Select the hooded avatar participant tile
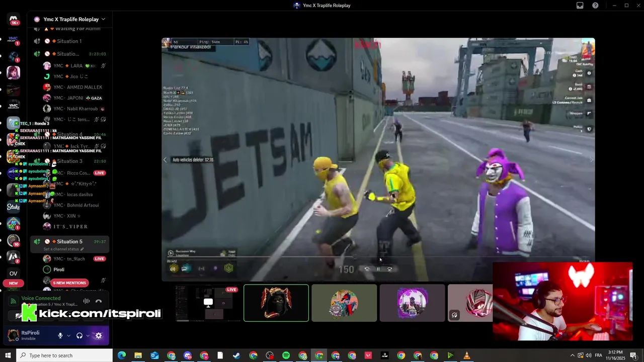This screenshot has height=362, width=644. (276, 303)
